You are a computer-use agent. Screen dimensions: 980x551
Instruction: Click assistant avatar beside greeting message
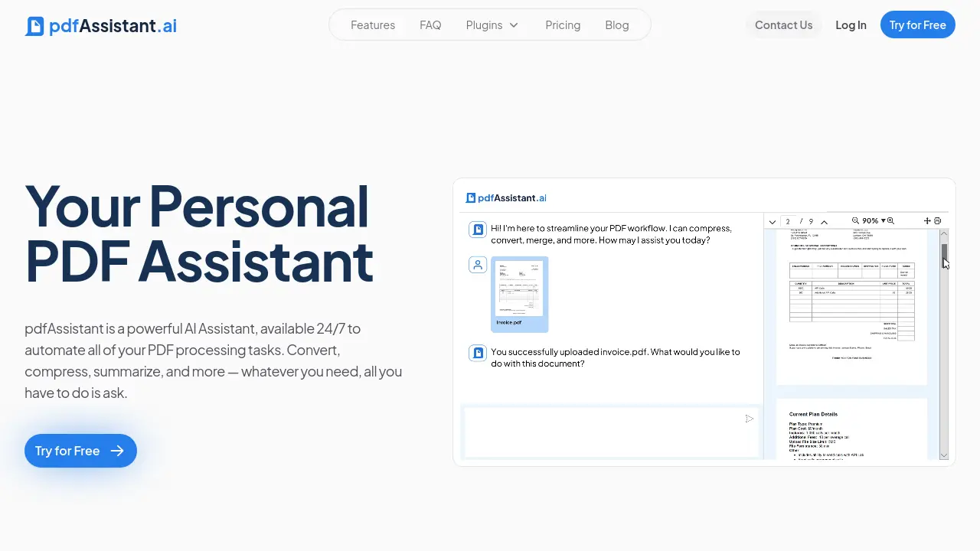[x=478, y=229]
